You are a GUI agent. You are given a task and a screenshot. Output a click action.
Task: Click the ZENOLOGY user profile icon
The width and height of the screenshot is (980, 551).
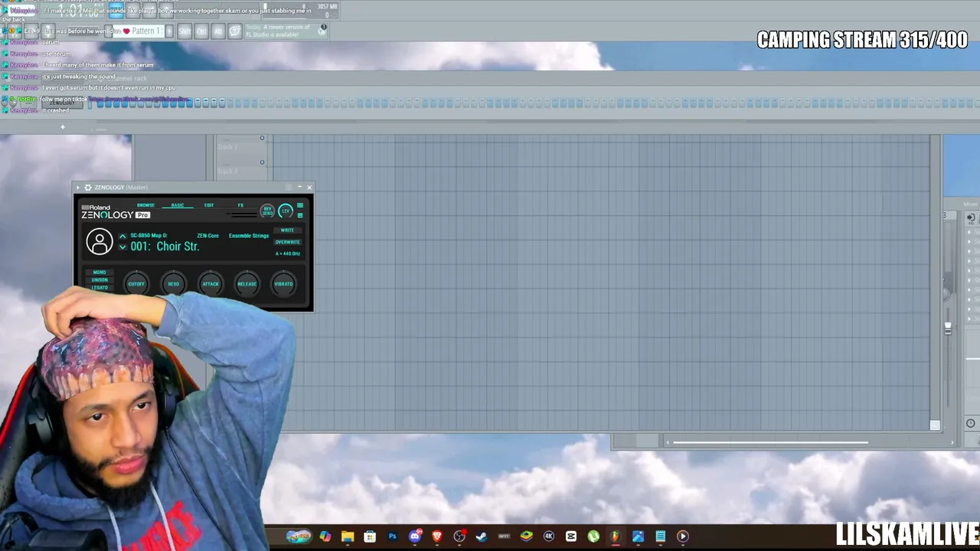[100, 242]
